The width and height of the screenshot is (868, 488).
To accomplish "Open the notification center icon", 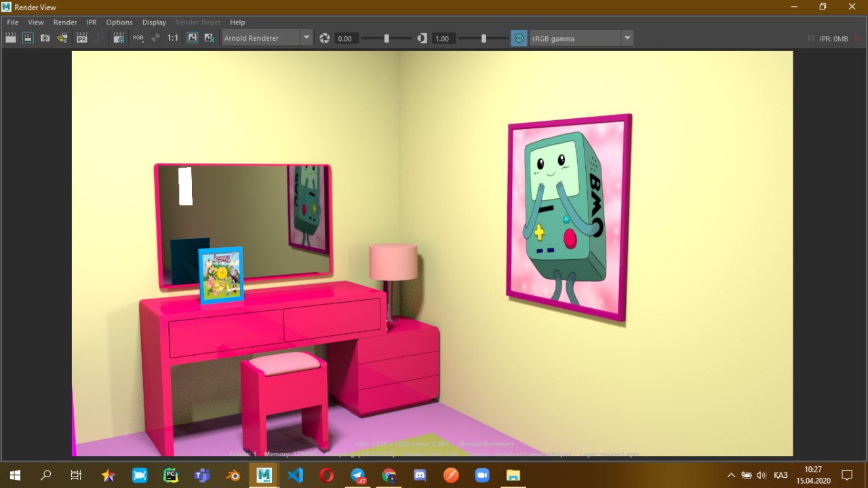I will 847,475.
